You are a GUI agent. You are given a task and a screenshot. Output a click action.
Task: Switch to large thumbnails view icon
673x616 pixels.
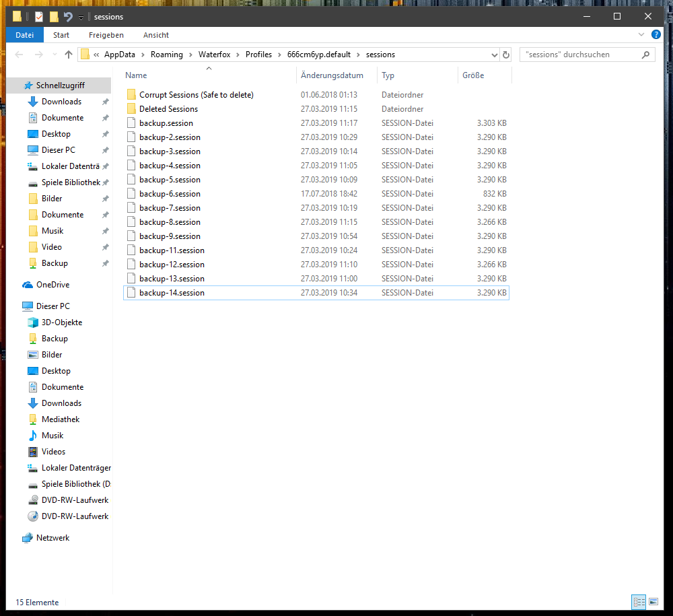click(653, 602)
